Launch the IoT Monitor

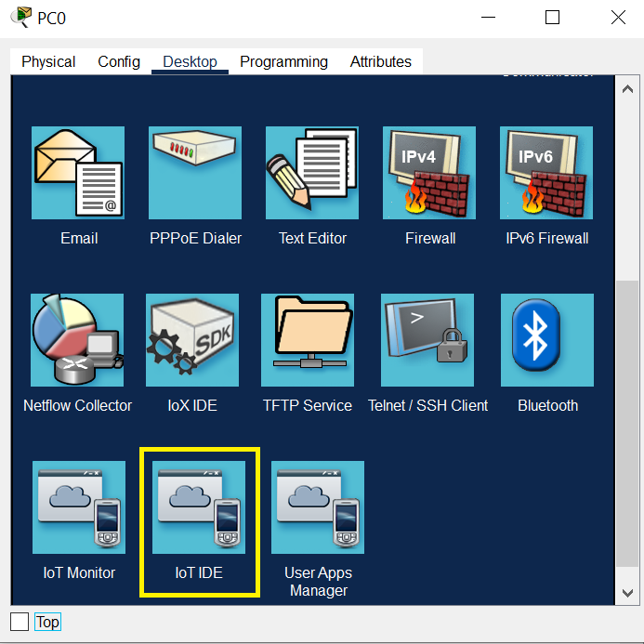pyautogui.click(x=79, y=507)
